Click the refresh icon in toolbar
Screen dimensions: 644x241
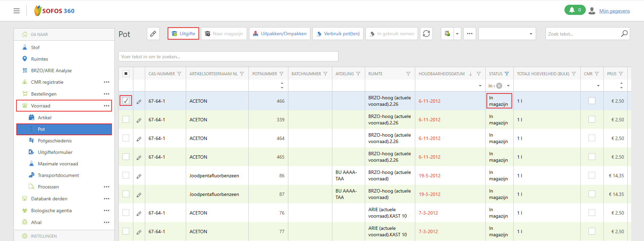click(426, 34)
